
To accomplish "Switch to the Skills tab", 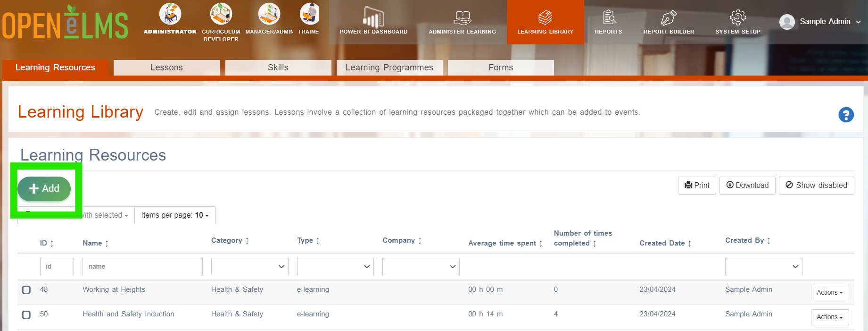I will click(278, 68).
